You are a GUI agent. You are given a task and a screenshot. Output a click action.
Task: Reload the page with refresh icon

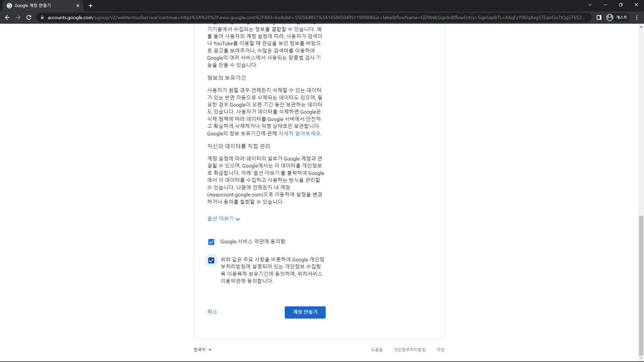29,17
